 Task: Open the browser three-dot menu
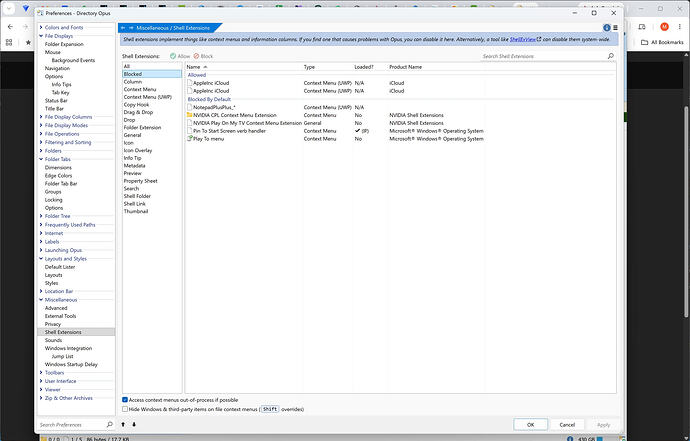point(679,27)
